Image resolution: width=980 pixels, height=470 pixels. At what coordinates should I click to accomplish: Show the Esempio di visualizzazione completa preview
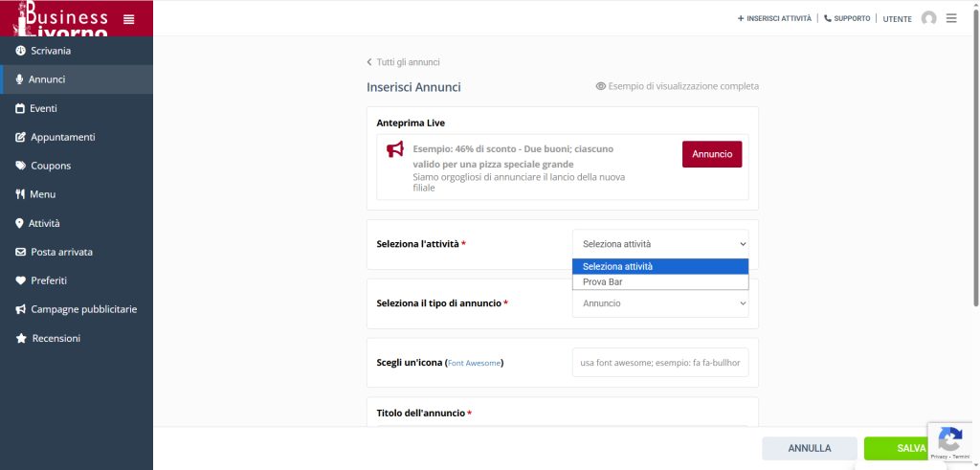[677, 86]
